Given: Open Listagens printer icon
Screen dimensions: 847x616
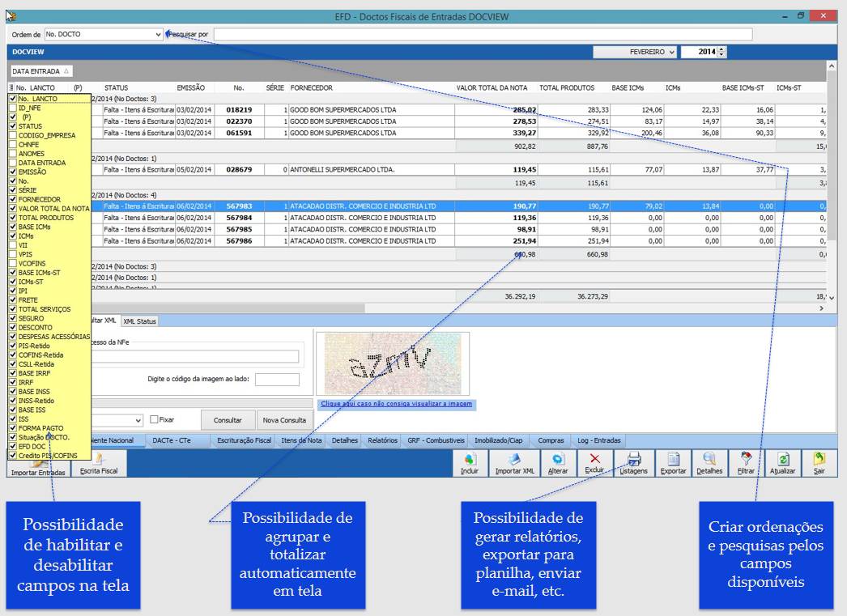Looking at the screenshot, I should coord(634,459).
